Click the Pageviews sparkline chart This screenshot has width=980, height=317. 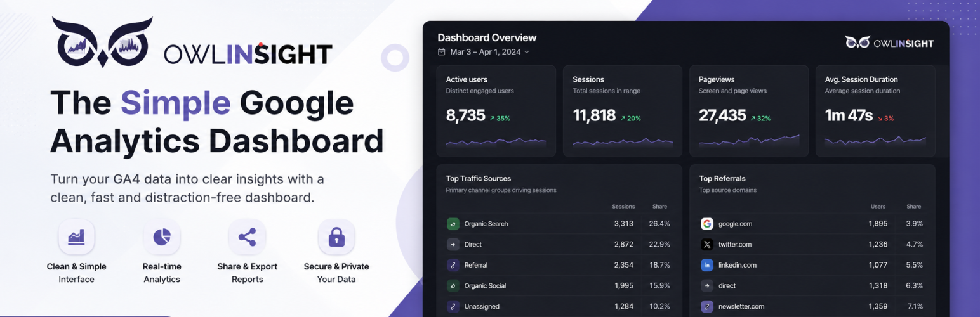click(749, 141)
